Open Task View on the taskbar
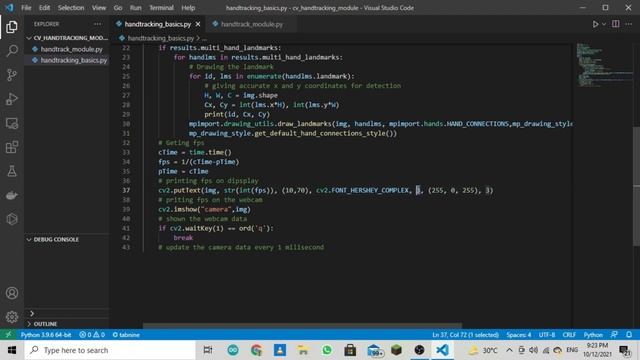The height and width of the screenshot is (360, 640). point(208,350)
